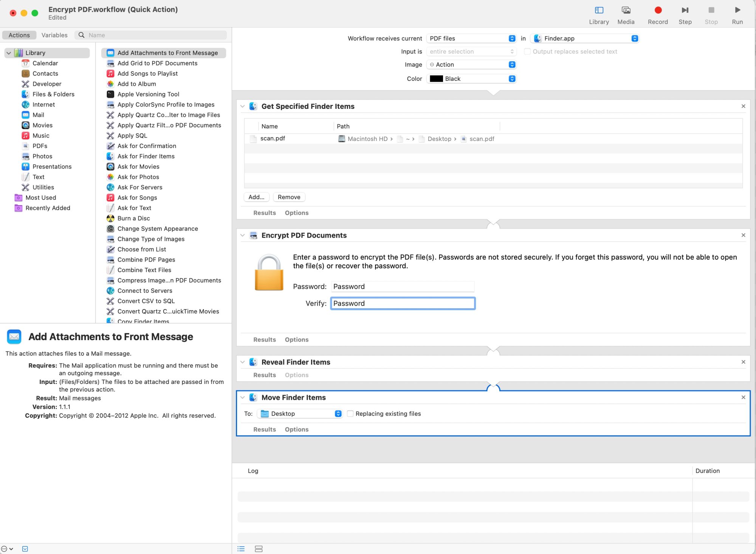Click the Remove button
This screenshot has width=756, height=554.
(289, 197)
